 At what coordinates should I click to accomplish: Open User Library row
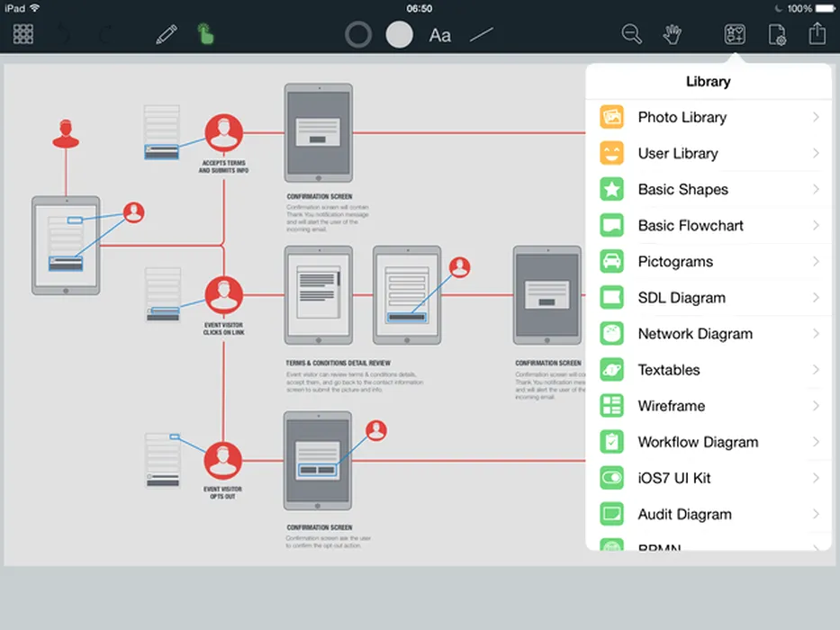pos(709,153)
